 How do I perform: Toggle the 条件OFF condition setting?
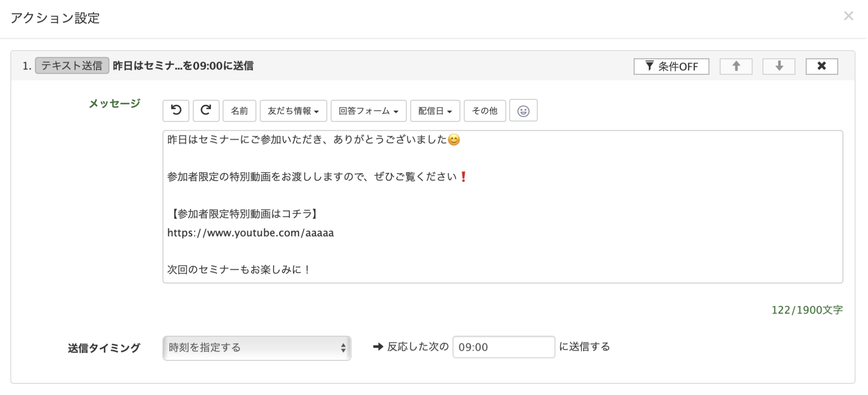671,66
